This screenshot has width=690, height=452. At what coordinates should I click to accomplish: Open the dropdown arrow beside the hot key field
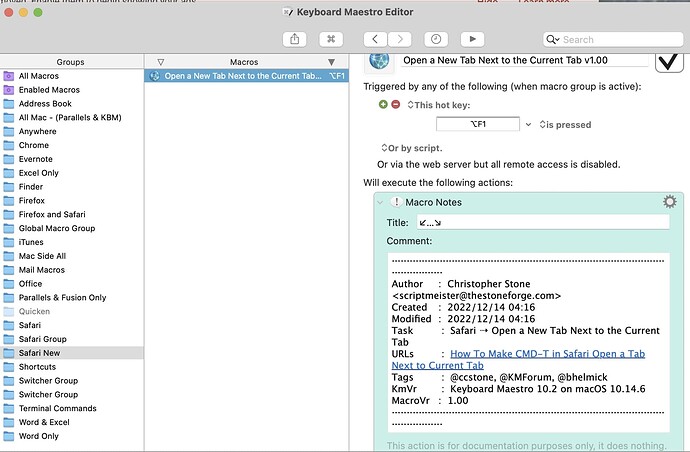(528, 125)
